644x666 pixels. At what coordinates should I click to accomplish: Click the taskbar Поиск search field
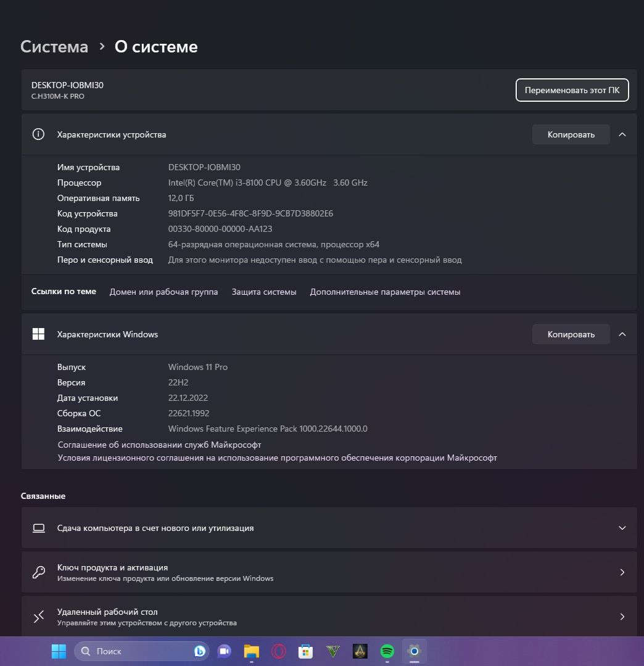click(141, 651)
